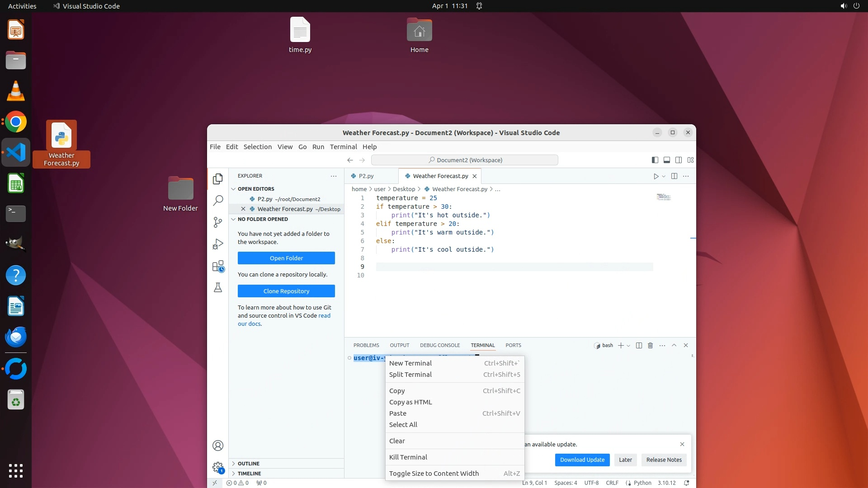Collapse the OPEN EDITORS section

[x=256, y=189]
